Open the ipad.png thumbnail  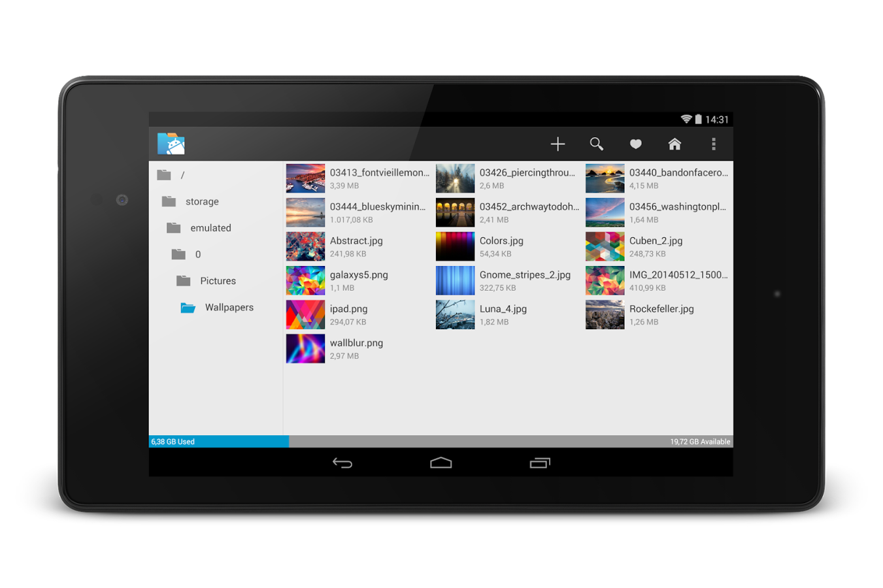click(x=305, y=314)
